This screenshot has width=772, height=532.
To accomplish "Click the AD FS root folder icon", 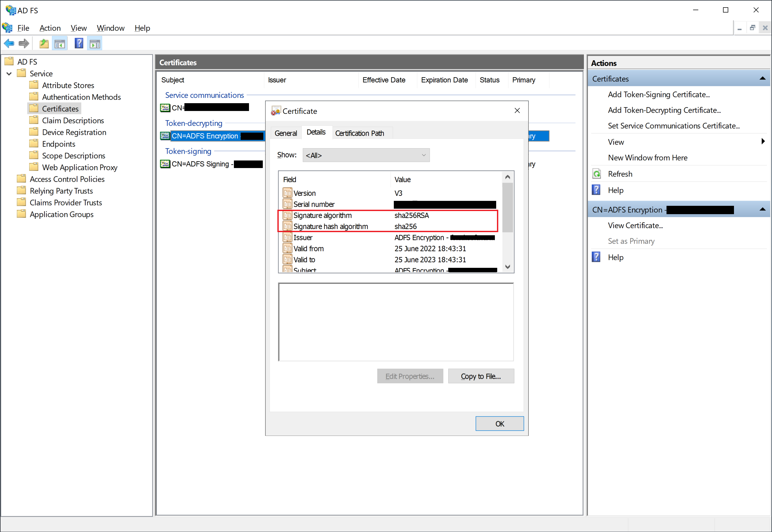I will click(x=9, y=61).
